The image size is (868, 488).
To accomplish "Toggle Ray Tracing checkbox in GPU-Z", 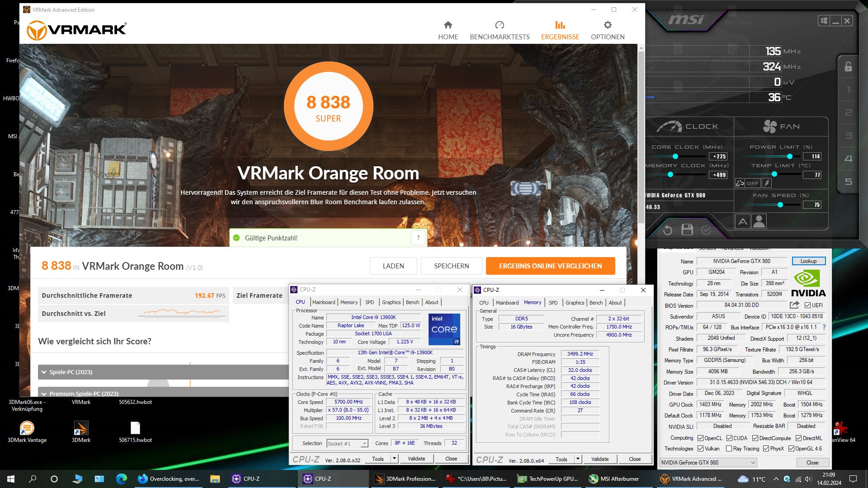I will point(729,449).
